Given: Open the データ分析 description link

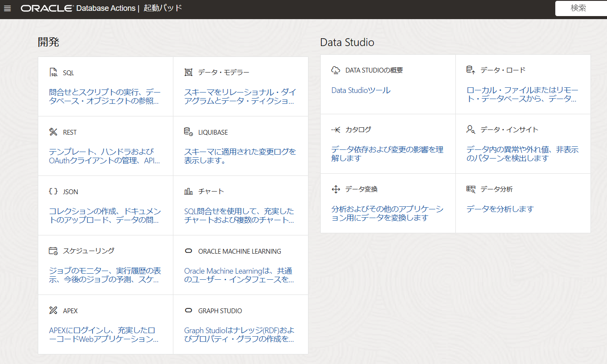Looking at the screenshot, I should [500, 209].
